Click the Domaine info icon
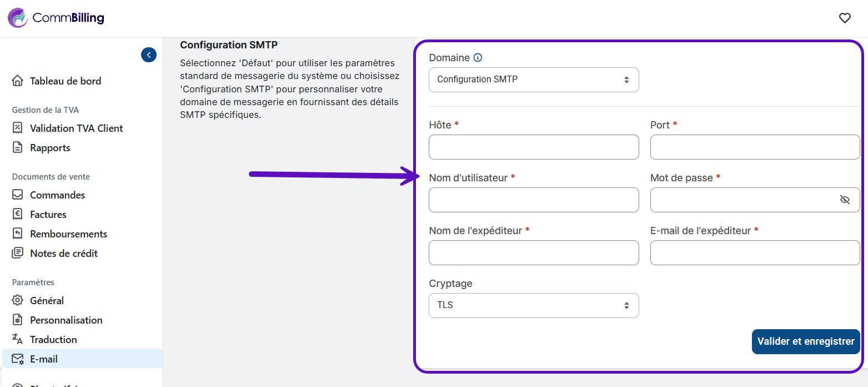The image size is (868, 387). 478,58
